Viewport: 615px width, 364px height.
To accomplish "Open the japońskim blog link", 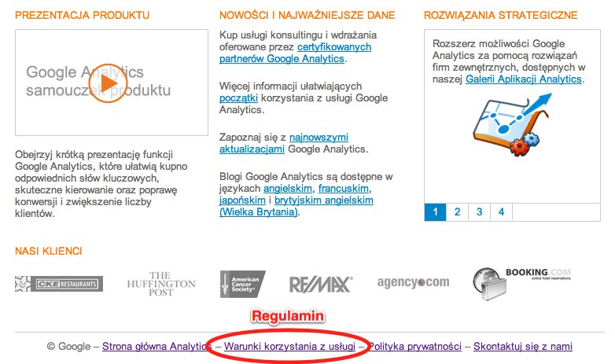I will [x=242, y=200].
